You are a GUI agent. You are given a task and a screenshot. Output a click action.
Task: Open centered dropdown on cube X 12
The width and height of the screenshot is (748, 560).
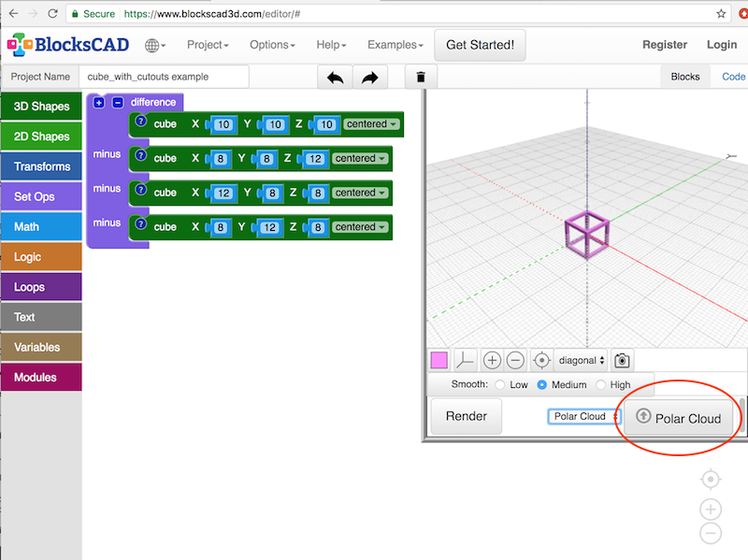[x=360, y=193]
